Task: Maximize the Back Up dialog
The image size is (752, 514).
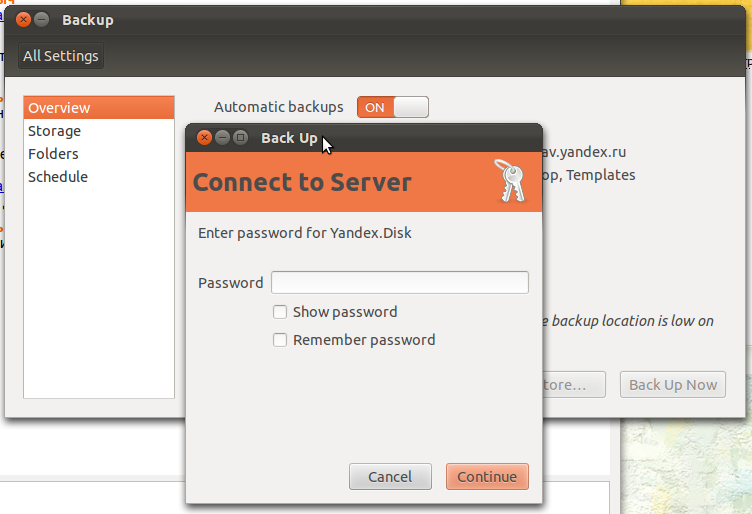Action: pos(240,138)
